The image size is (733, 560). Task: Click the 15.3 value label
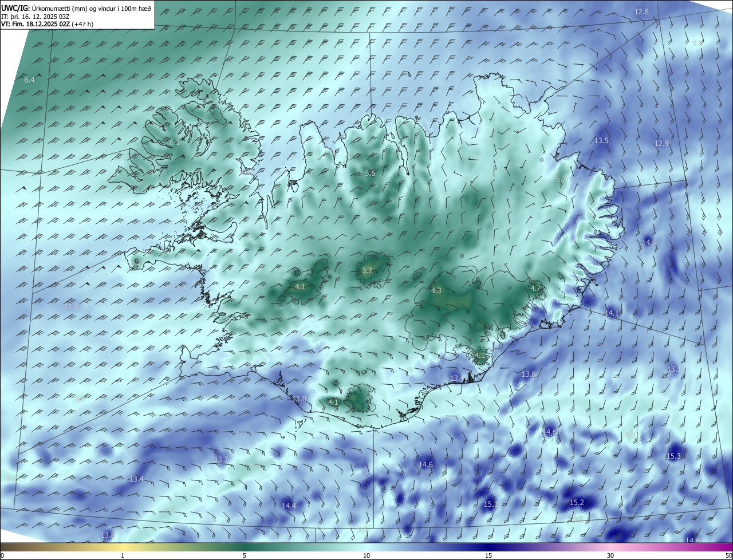tap(673, 456)
